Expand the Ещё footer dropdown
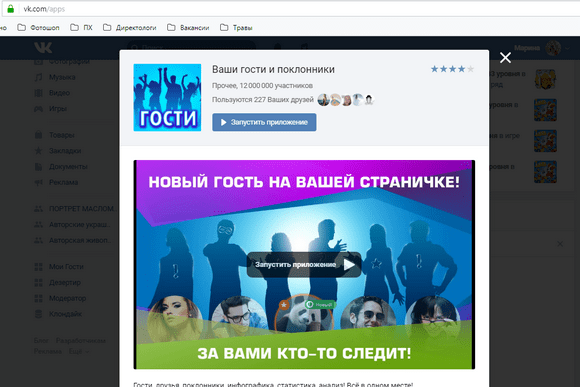The image size is (580, 387). [79, 351]
